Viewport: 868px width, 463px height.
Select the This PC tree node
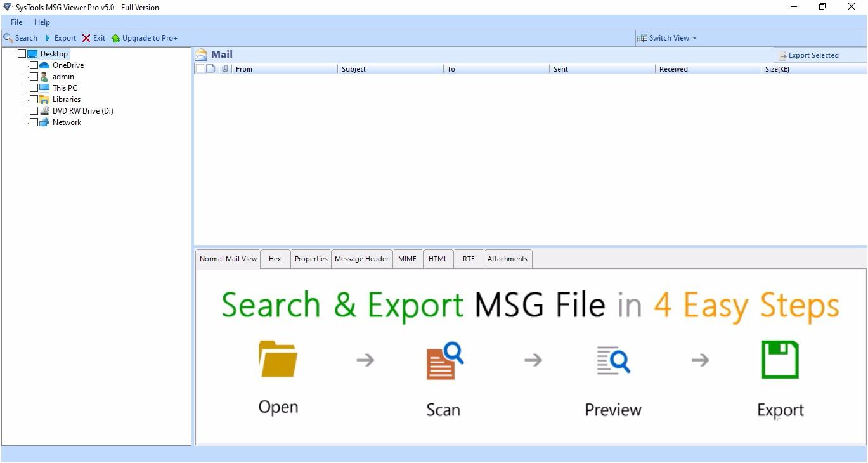click(x=65, y=88)
